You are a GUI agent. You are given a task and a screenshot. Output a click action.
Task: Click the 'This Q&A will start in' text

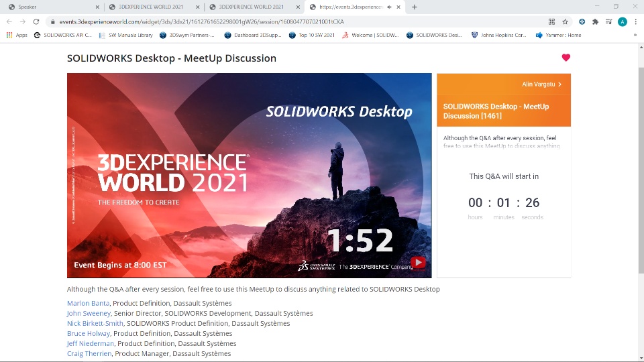(504, 176)
